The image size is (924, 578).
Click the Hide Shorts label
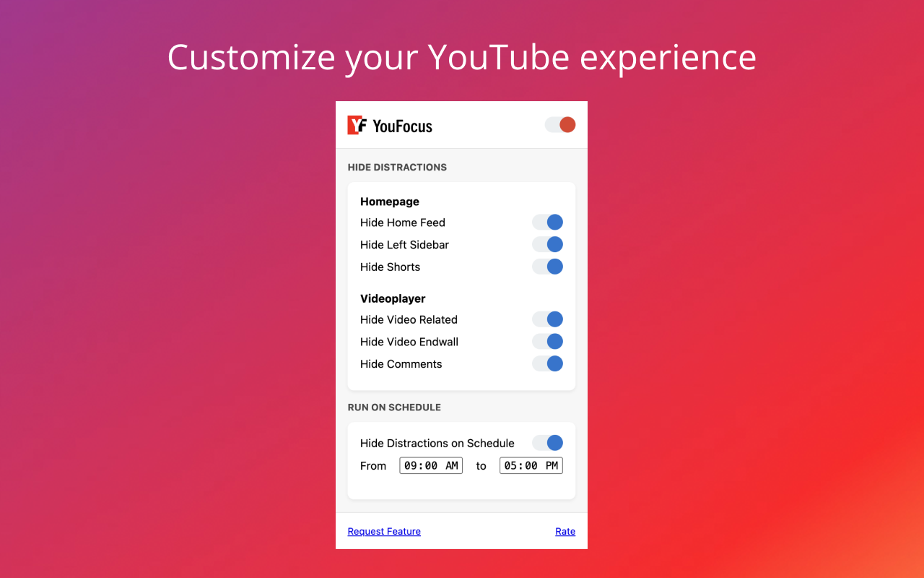pyautogui.click(x=390, y=267)
